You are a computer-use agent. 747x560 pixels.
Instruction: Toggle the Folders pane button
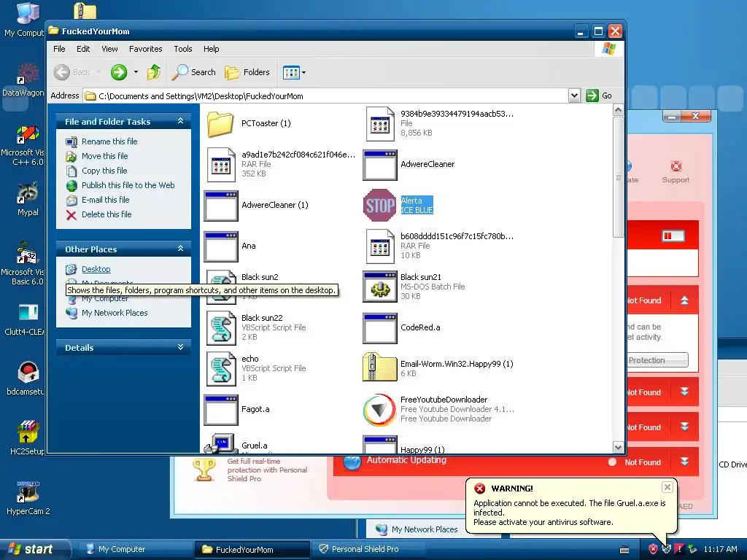coord(247,72)
